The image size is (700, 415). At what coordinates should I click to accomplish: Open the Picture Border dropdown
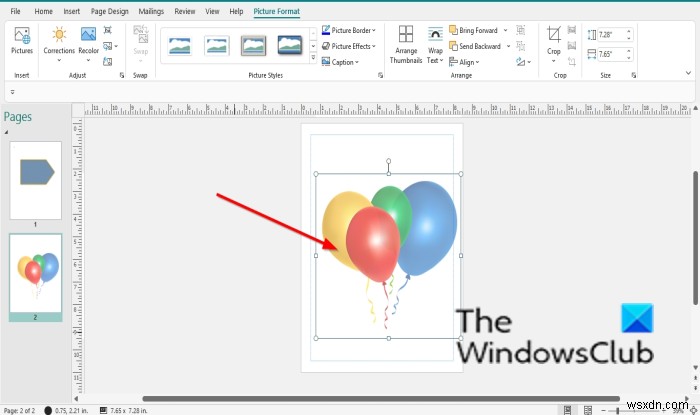point(349,30)
